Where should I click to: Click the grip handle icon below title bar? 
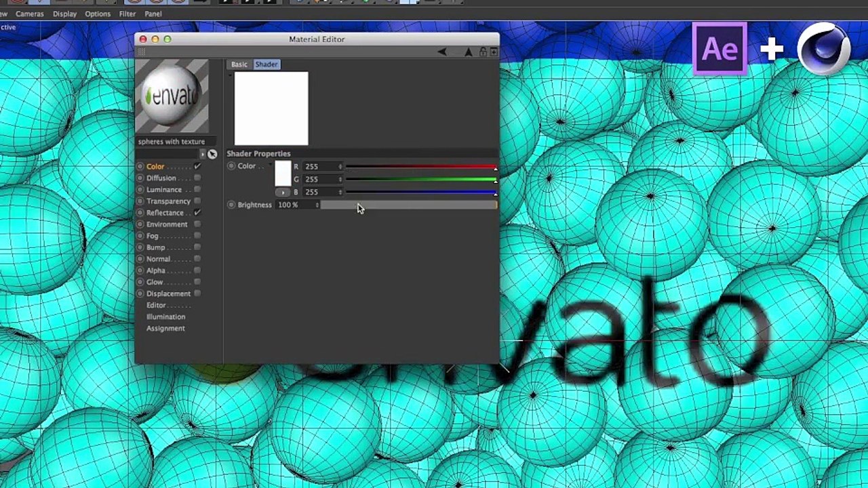(x=142, y=52)
